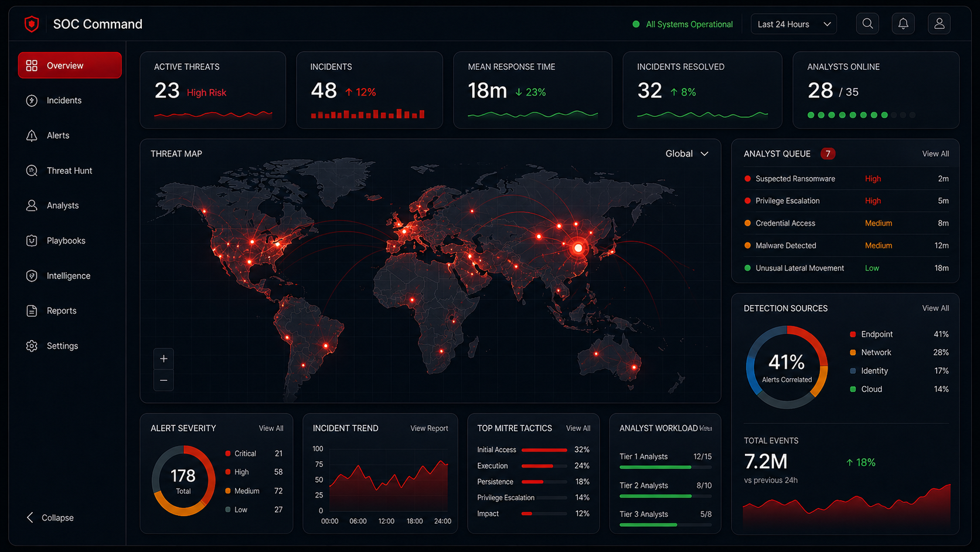
Task: Click the Analyst Queue count badge 7
Action: tap(828, 154)
